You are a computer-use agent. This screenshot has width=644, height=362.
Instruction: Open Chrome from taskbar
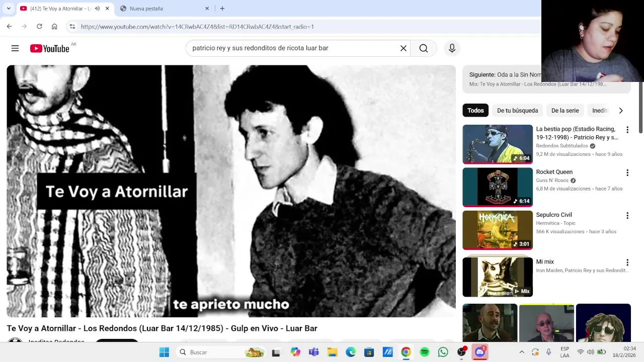tap(406, 352)
